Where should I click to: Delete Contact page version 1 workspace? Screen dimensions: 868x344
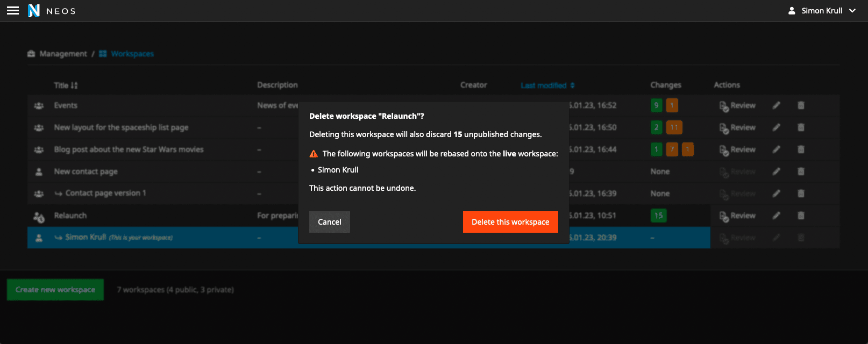(x=801, y=193)
